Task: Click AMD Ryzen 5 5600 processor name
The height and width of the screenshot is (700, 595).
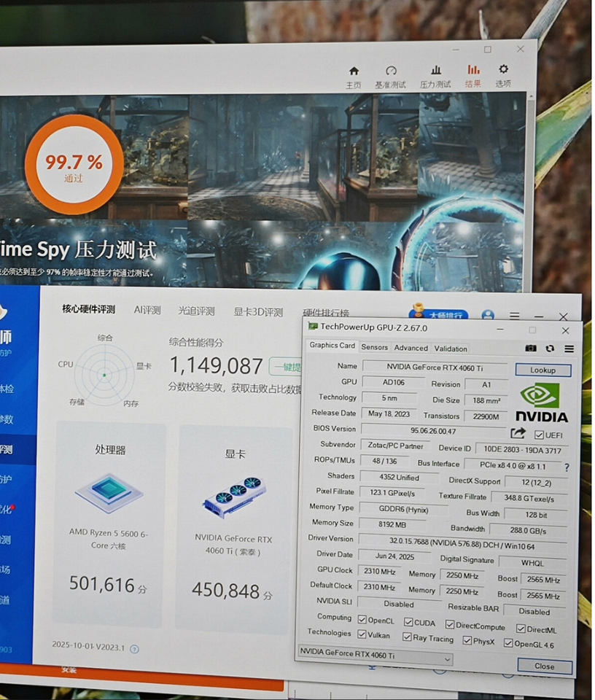Action: click(109, 539)
